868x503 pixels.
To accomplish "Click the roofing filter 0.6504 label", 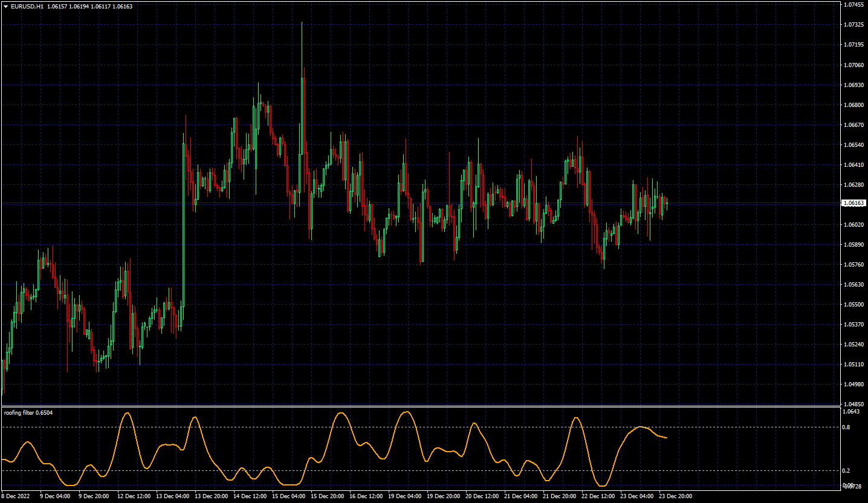I will coord(28,412).
